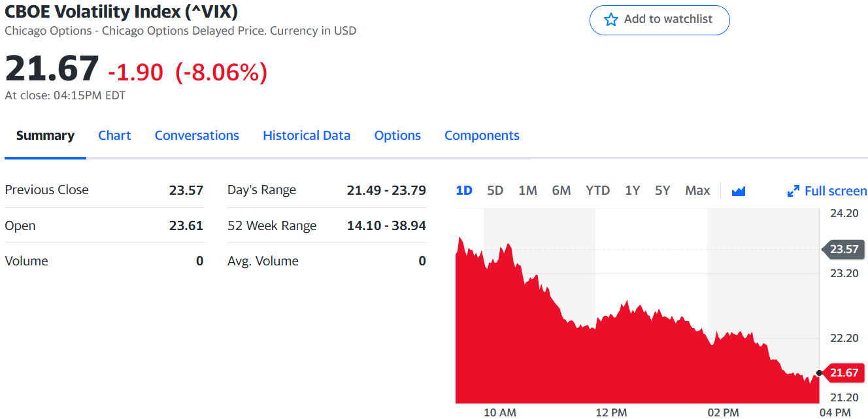Select the YTD chart range
The width and height of the screenshot is (868, 419).
[597, 190]
